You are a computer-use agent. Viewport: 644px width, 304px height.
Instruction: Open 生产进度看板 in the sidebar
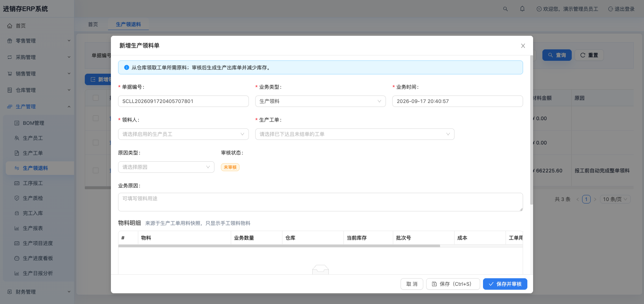pos(40,258)
